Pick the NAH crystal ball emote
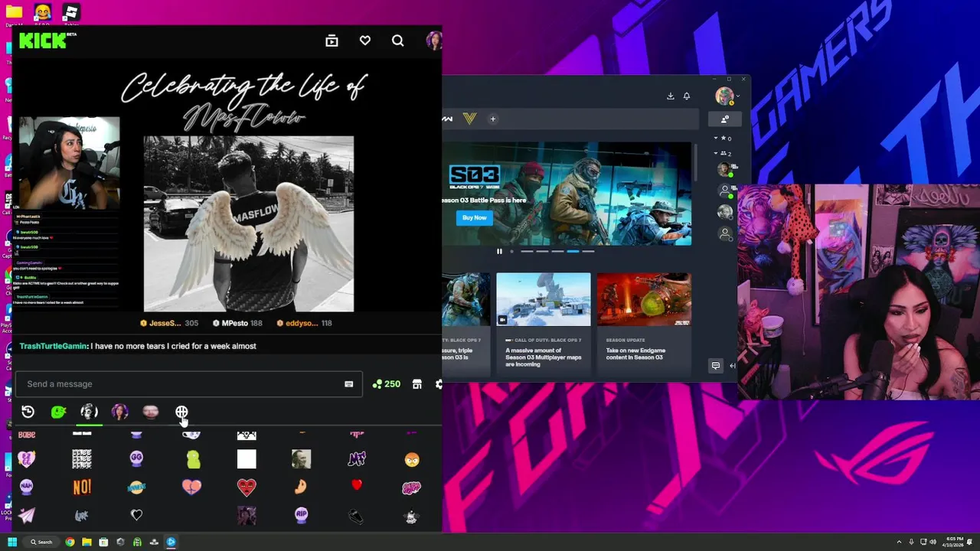This screenshot has width=980, height=551. click(x=27, y=487)
